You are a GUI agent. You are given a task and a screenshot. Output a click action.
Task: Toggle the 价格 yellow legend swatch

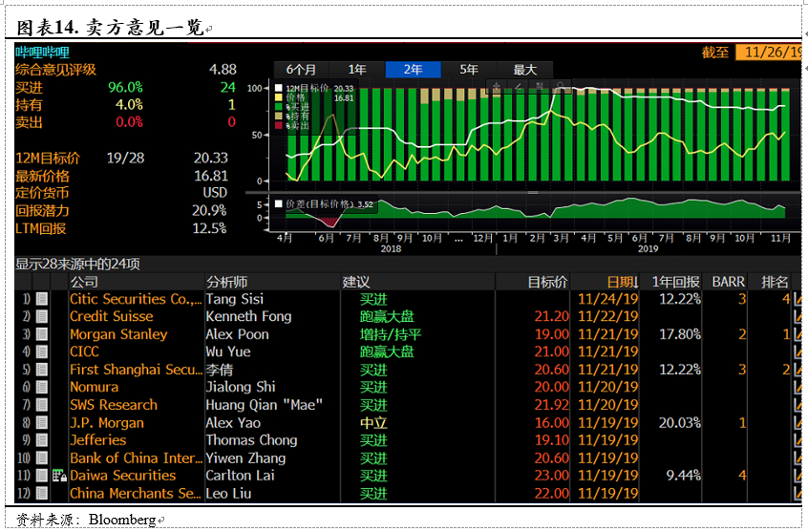(278, 97)
